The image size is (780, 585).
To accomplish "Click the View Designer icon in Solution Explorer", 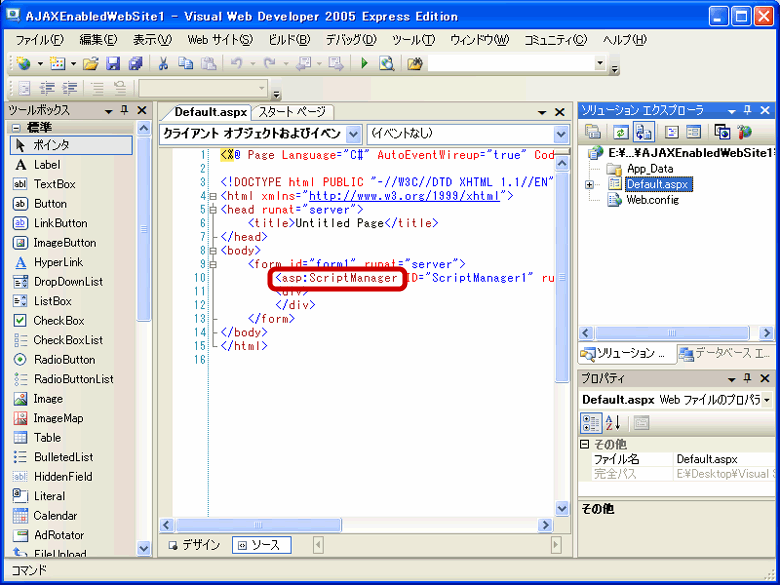I will point(693,132).
